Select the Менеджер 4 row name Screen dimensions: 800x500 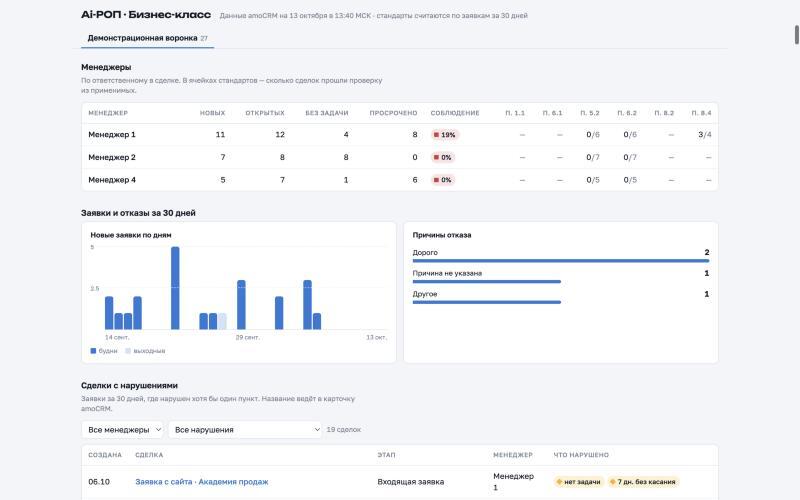point(112,180)
